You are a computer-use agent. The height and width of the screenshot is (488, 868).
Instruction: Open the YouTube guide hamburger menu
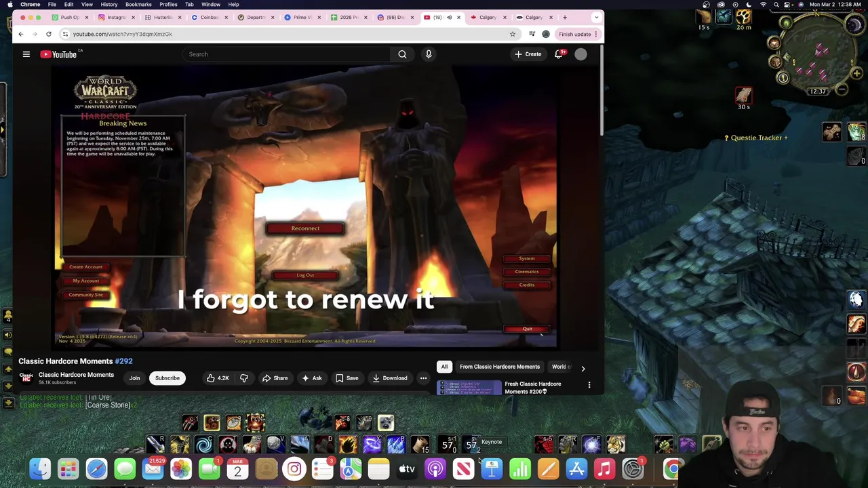pos(26,54)
